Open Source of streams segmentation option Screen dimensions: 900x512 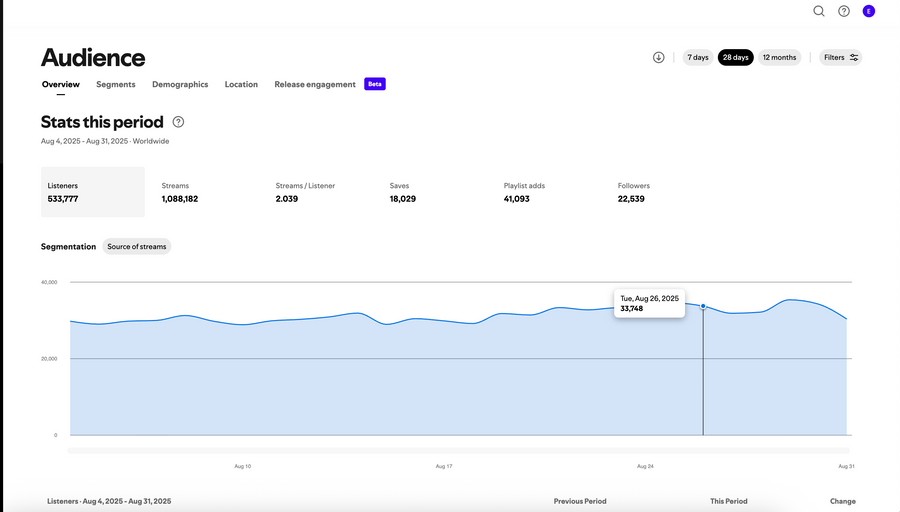(x=137, y=246)
